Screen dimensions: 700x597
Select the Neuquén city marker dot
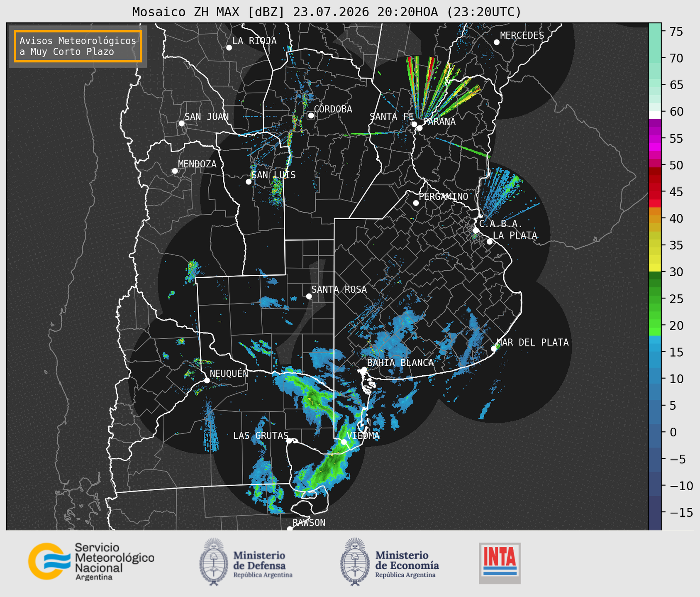[x=207, y=380]
